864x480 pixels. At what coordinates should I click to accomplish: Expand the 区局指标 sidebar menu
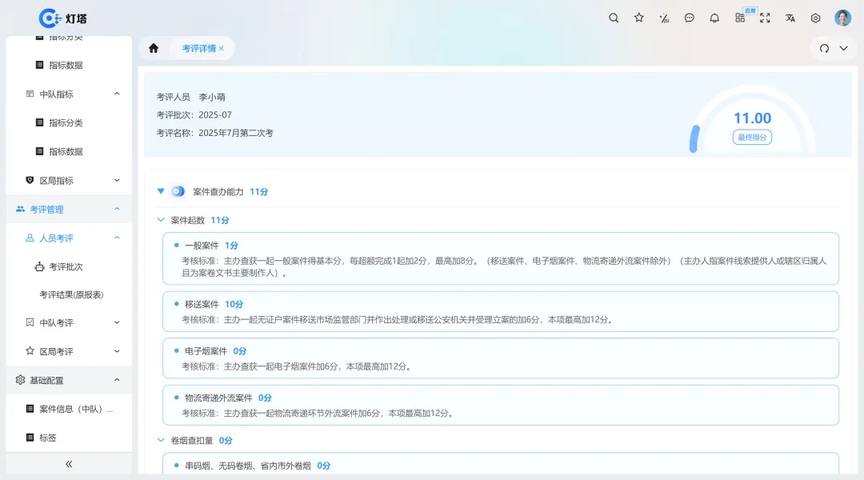pos(68,181)
